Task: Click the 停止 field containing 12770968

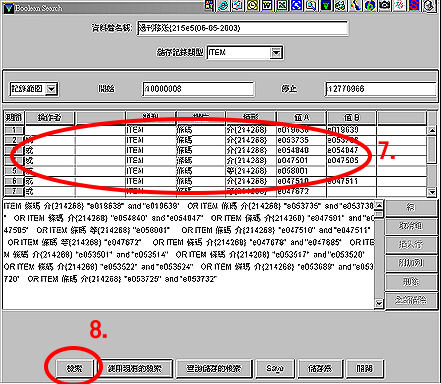Action: point(381,89)
